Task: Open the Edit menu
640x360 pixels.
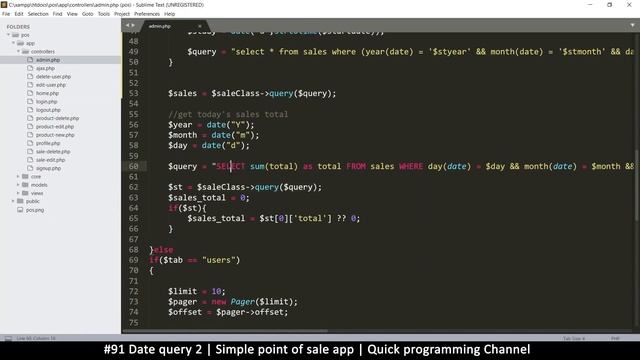Action: (x=19, y=14)
